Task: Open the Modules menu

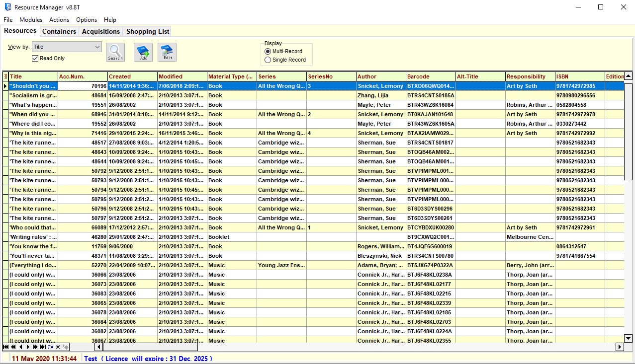Action: pyautogui.click(x=30, y=20)
